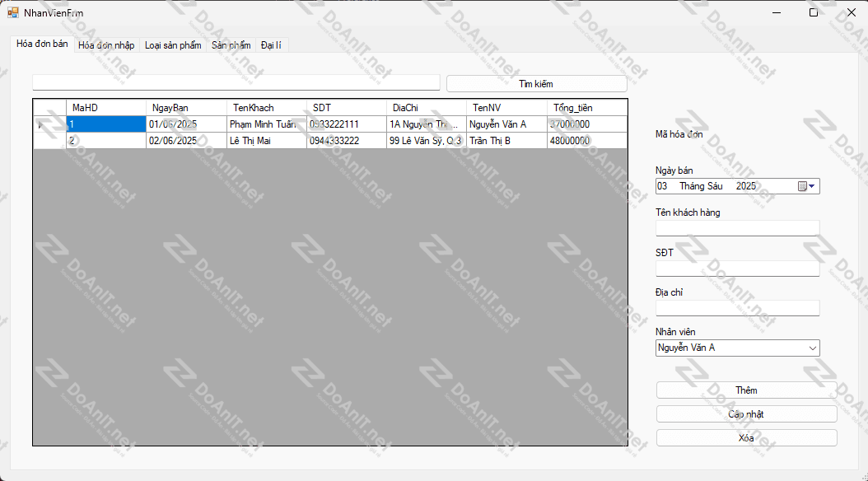Sort by the NgayBan column header
The width and height of the screenshot is (868, 481).
[187, 108]
